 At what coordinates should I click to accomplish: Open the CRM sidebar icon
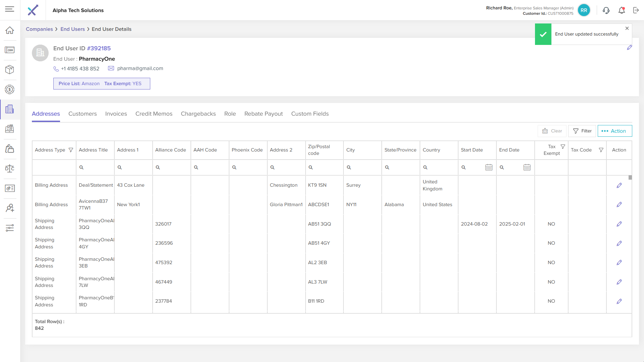tap(10, 50)
